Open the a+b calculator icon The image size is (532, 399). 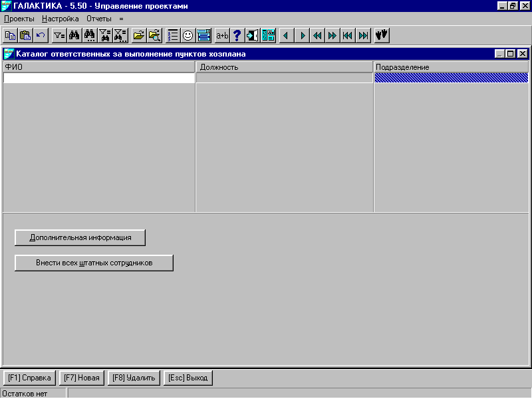[x=222, y=36]
